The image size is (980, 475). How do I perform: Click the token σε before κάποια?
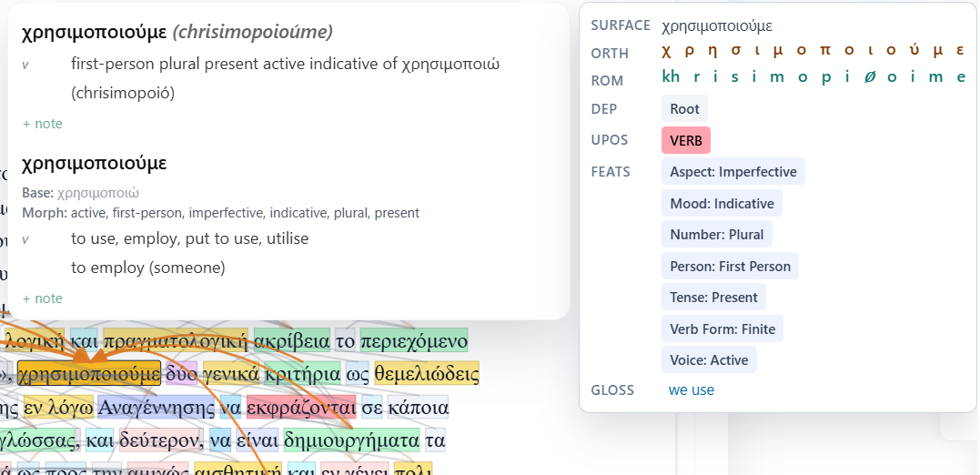tap(372, 409)
